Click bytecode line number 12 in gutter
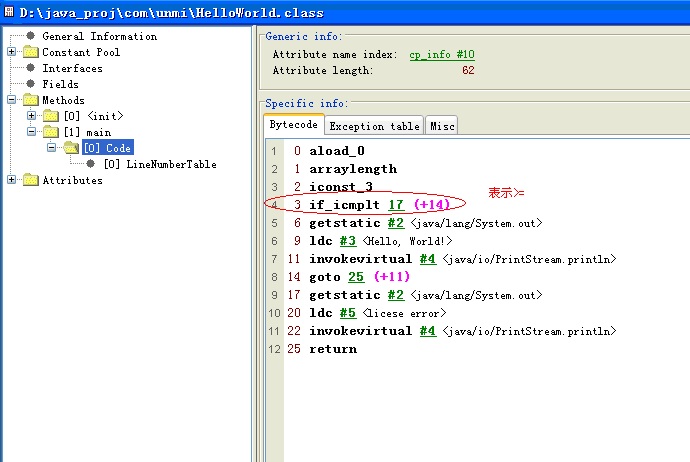690x462 pixels. point(275,349)
